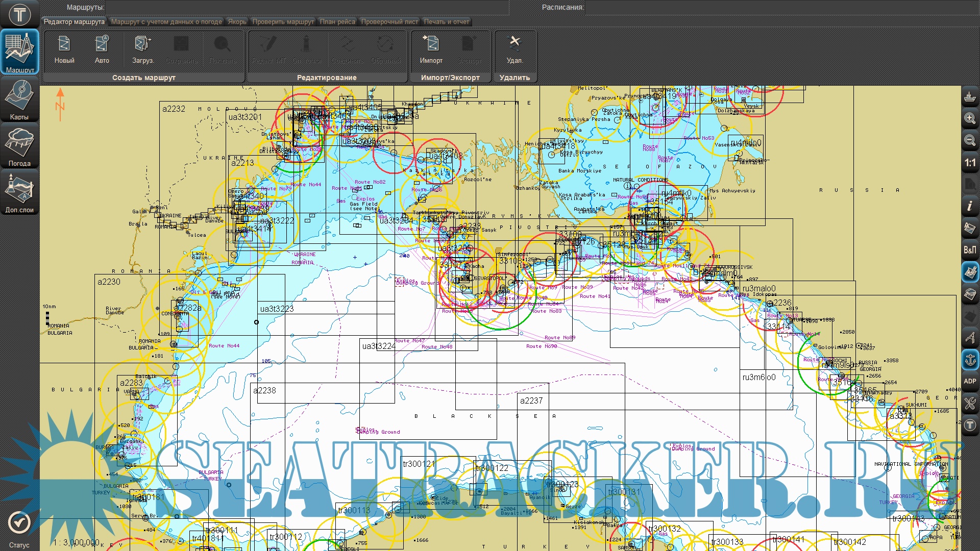Image resolution: width=980 pixels, height=551 pixels.
Task: Open the Расписания schedule selection field
Action: pyautogui.click(x=781, y=7)
